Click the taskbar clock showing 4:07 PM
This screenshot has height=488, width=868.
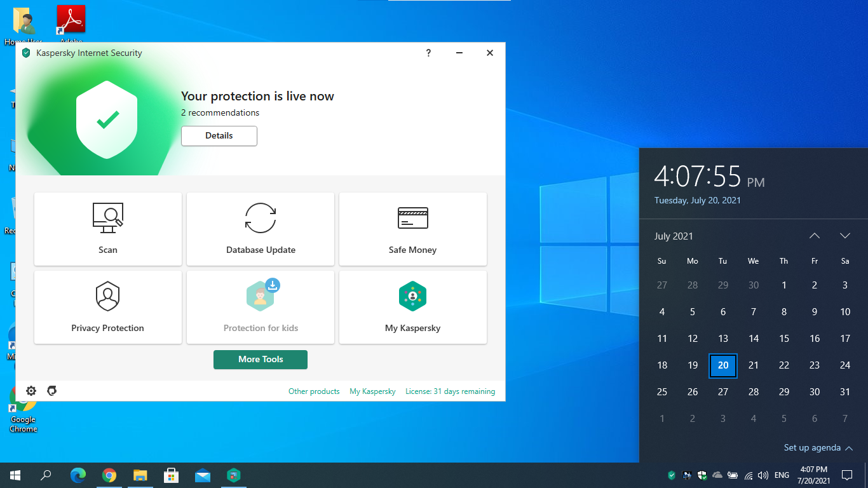coord(814,475)
